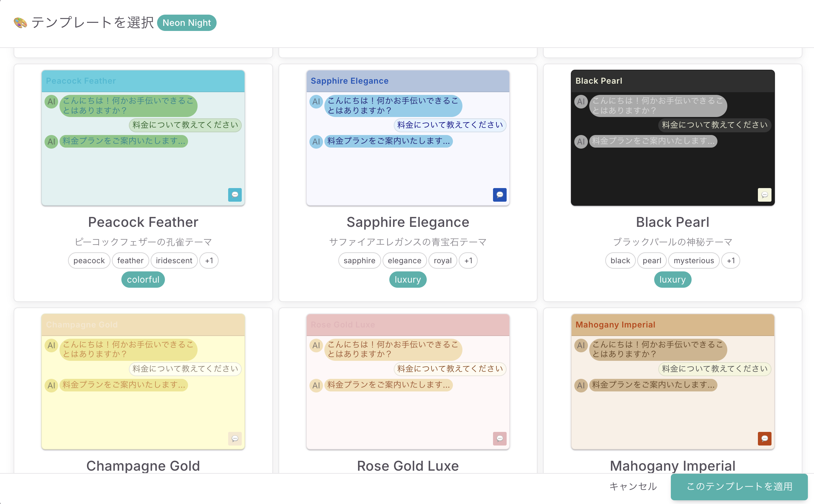Click the chat launcher icon in Black Pearl preview
Screen dimensions: 814x504
765,195
